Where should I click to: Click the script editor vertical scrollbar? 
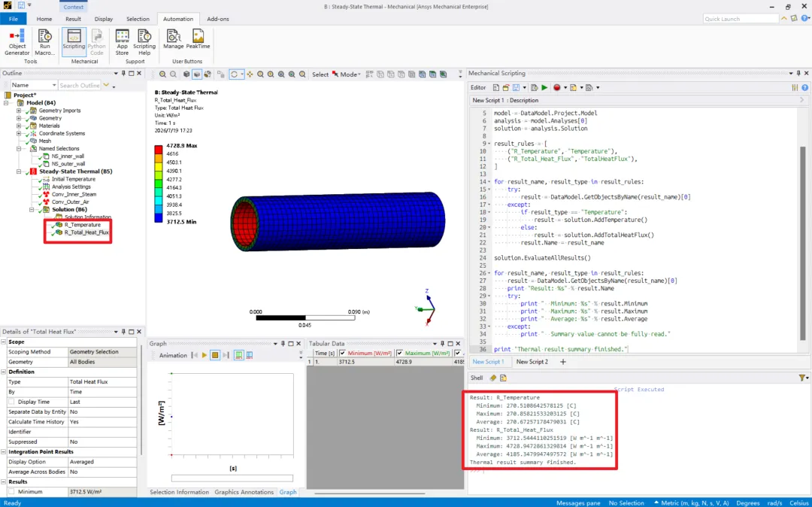tap(803, 244)
